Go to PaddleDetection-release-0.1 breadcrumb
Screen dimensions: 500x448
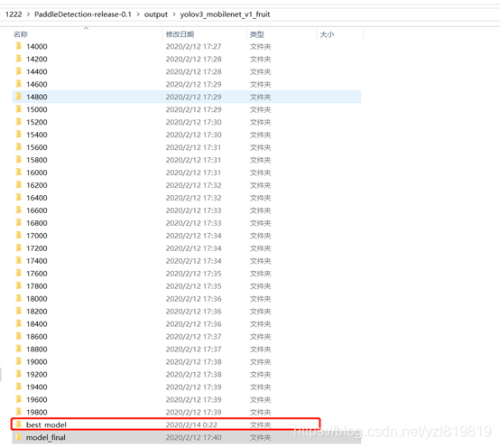point(83,14)
